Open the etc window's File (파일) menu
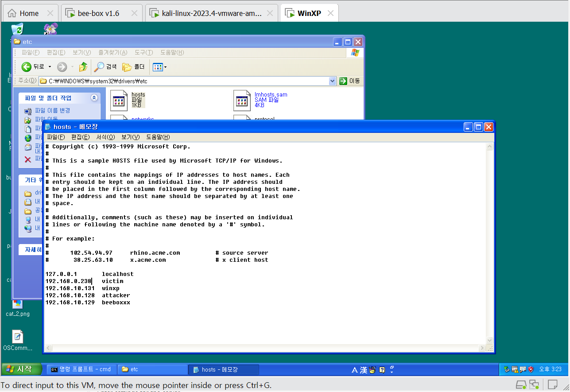Screen dimensions: 570x392 coord(31,53)
